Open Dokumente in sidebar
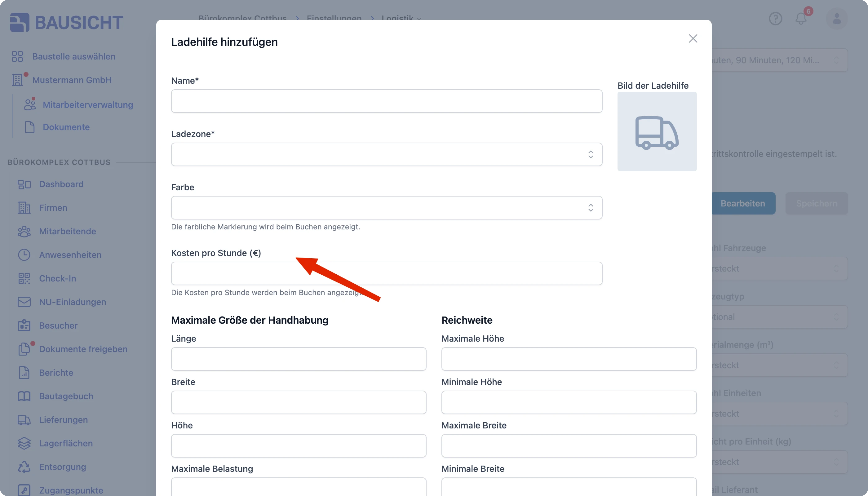Image resolution: width=868 pixels, height=496 pixels. pyautogui.click(x=66, y=127)
